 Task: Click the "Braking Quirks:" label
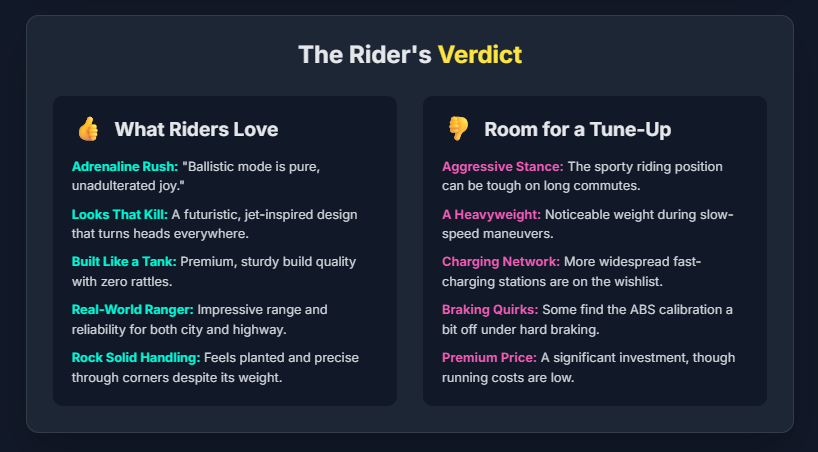click(x=491, y=310)
